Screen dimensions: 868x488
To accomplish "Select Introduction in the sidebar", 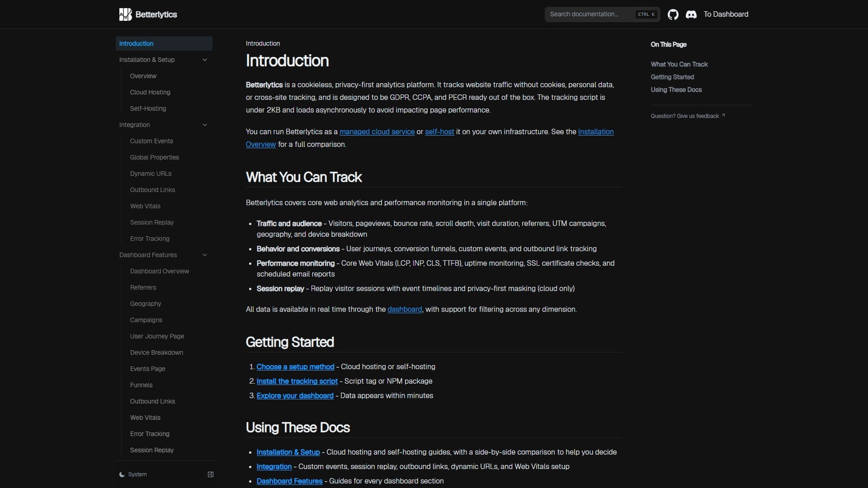I will (164, 43).
